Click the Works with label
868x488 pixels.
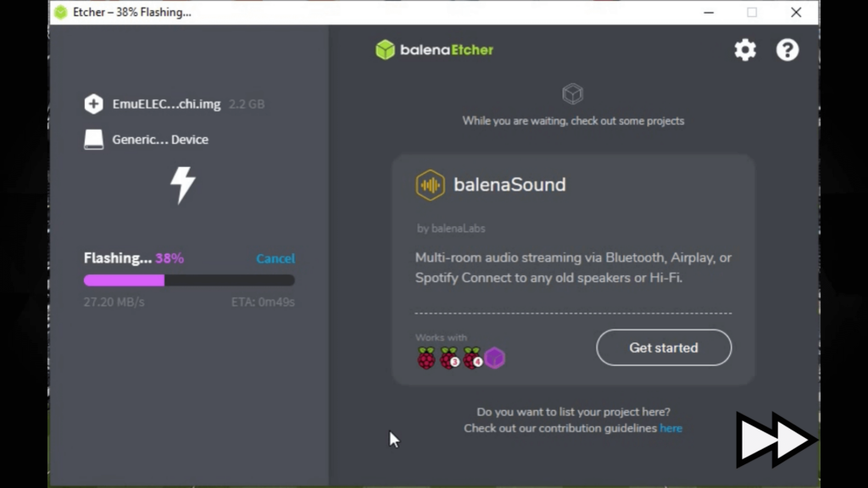pyautogui.click(x=441, y=337)
